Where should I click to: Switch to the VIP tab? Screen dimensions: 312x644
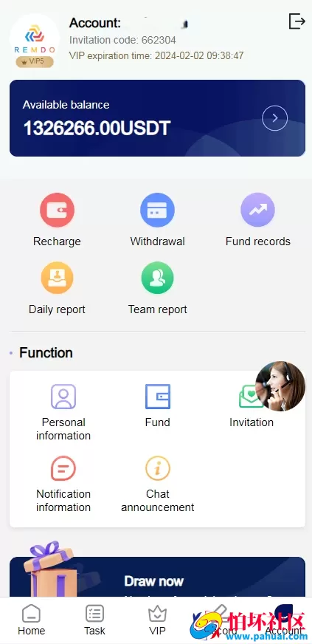[x=157, y=620]
